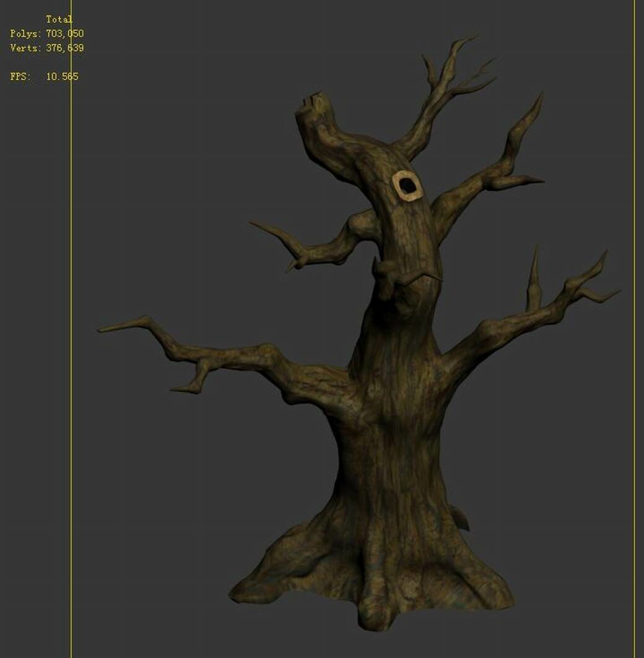This screenshot has height=658, width=644.
Task: Select the Verts count 376,639 readout
Action: pyautogui.click(x=64, y=48)
